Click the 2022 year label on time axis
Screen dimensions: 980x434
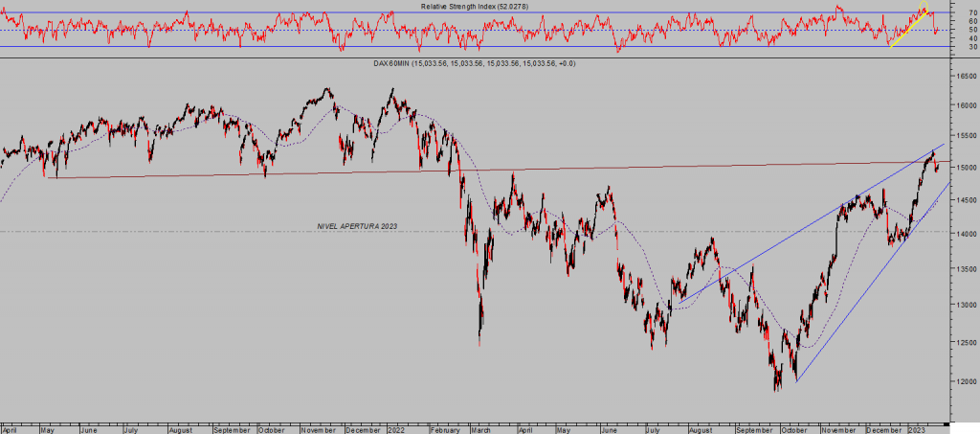(x=397, y=430)
